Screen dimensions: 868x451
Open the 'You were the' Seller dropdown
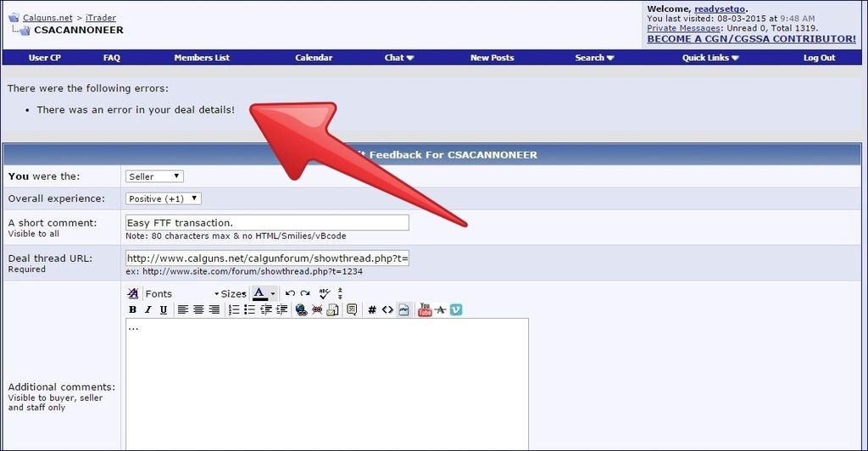pos(154,176)
